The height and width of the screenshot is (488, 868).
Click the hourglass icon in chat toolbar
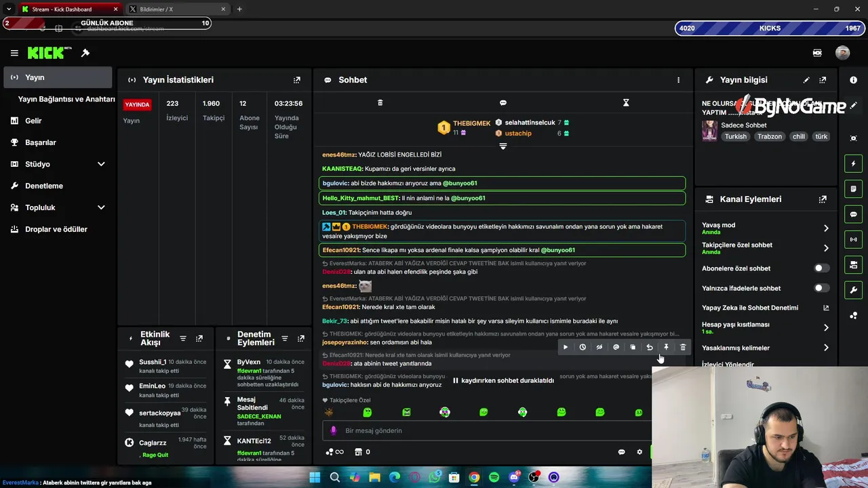(x=626, y=103)
